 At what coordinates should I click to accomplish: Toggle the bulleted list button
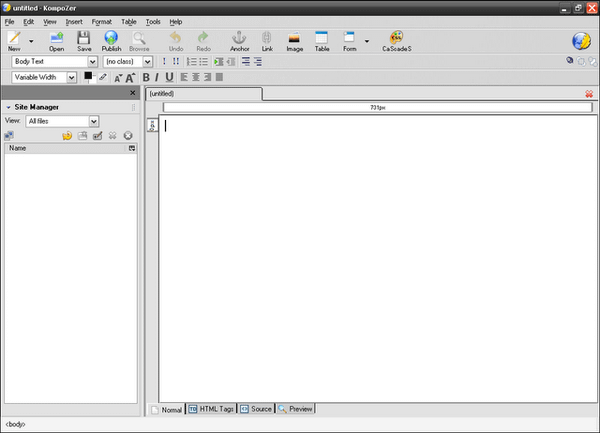[x=203, y=62]
